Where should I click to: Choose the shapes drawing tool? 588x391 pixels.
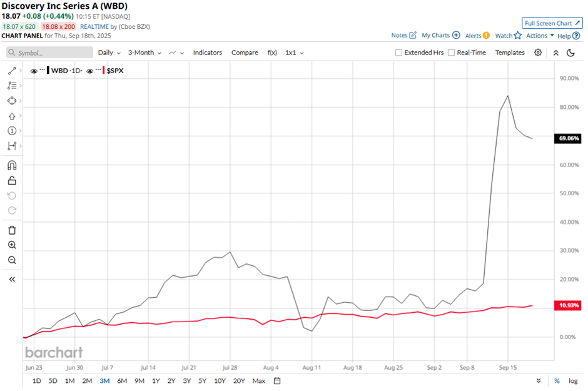pos(12,101)
